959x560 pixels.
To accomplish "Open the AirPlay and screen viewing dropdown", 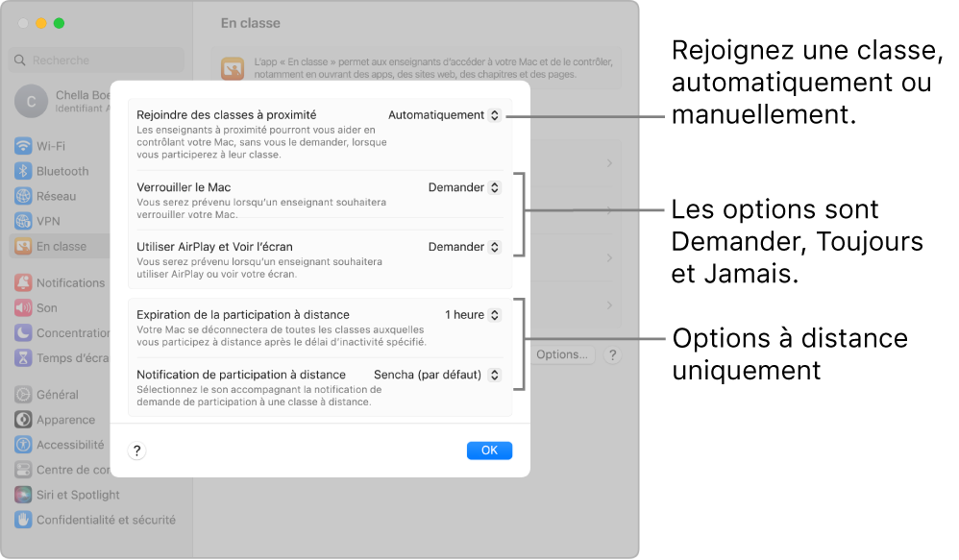I will [x=464, y=247].
